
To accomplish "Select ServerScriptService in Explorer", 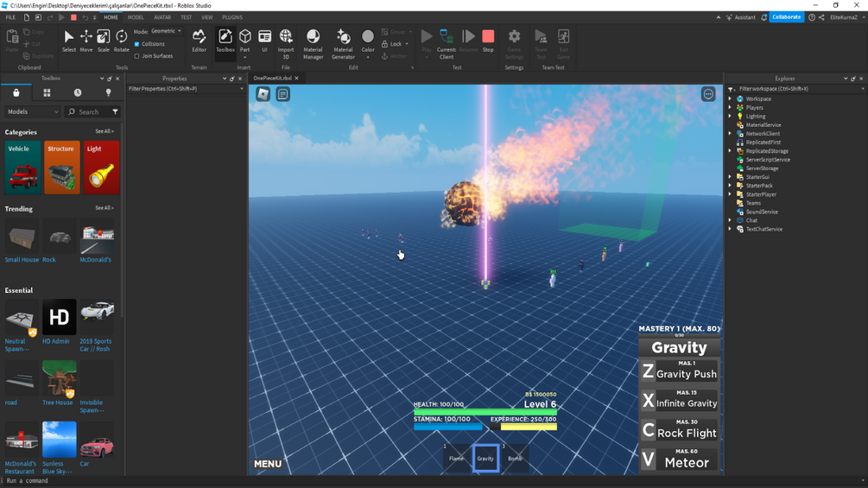I will point(768,160).
